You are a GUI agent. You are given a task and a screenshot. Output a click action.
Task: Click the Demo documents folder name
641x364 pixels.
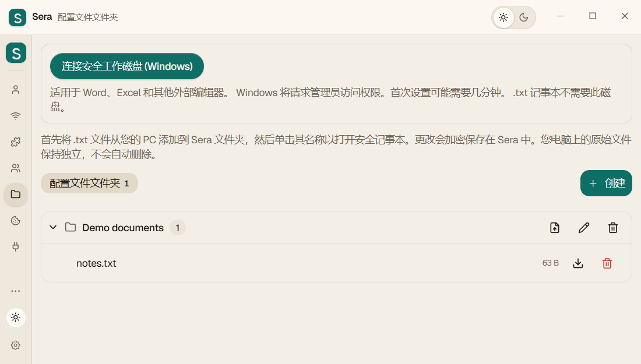pos(123,228)
